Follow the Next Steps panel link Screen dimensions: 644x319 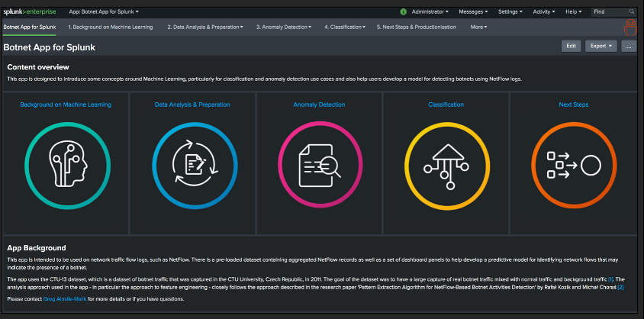pos(573,105)
